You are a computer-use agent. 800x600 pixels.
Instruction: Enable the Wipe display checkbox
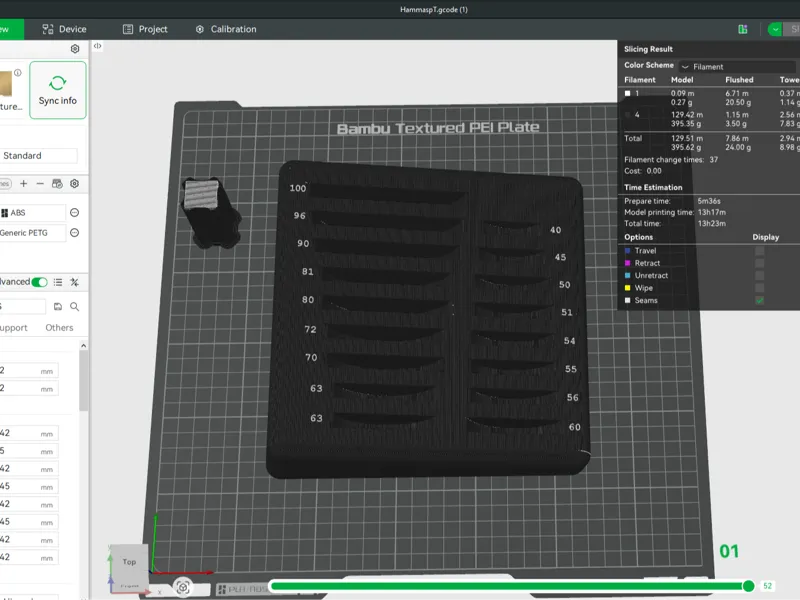coord(760,288)
